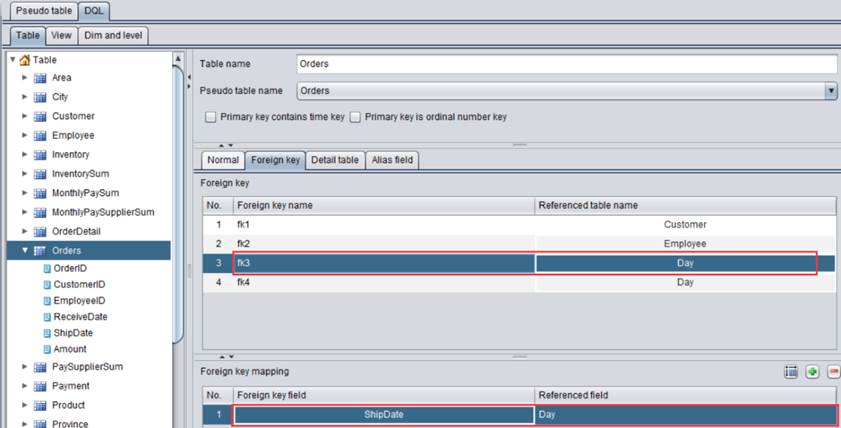
Task: Click the home icon of root Table node
Action: pos(25,60)
